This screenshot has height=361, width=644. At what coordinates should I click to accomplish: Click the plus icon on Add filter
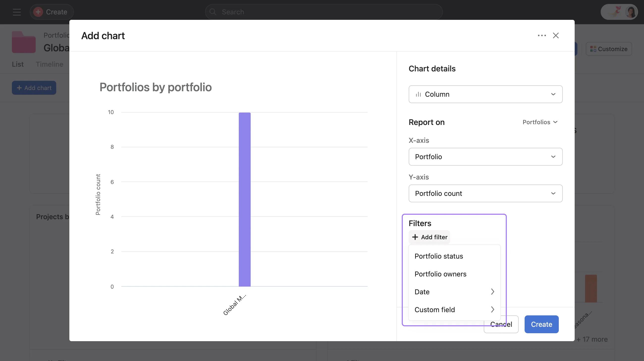coord(415,237)
